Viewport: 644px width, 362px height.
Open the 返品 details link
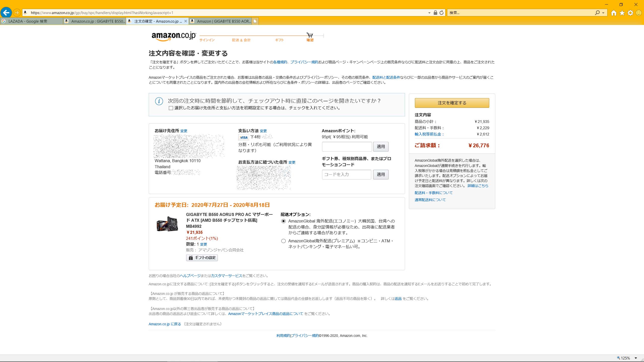(x=398, y=299)
